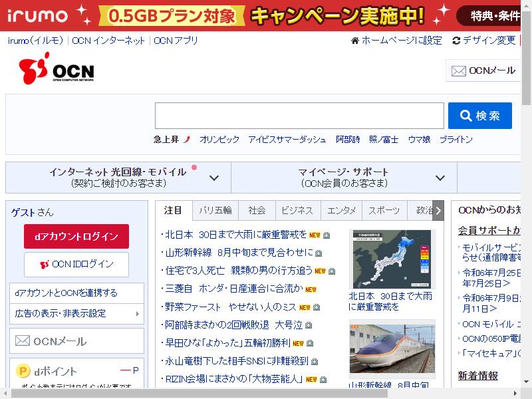Click the magnifying glass icon in 検索 button
This screenshot has width=532, height=399.
[x=466, y=116]
